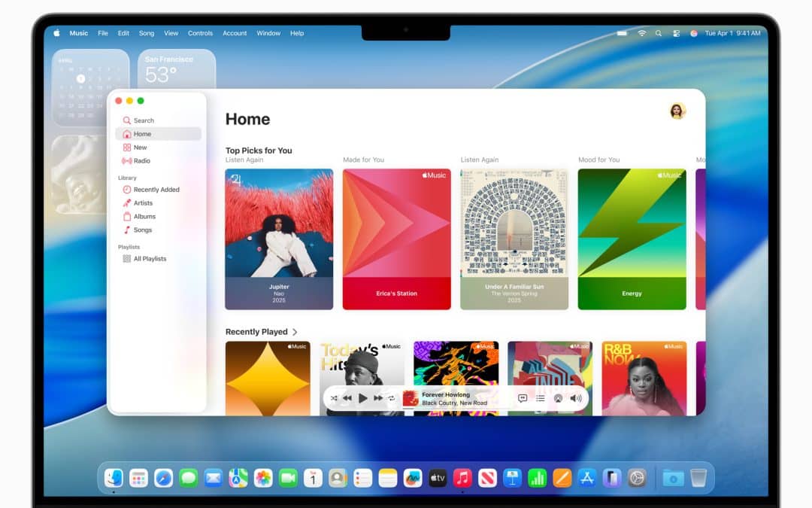Open the R&B Now playlist thumbnail
812x508 pixels.
[644, 379]
